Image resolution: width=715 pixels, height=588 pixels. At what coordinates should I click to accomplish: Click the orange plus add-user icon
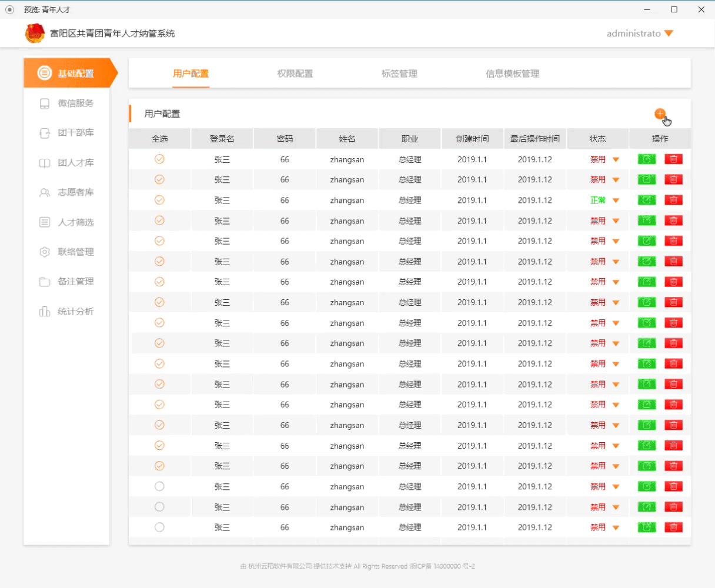click(x=660, y=114)
